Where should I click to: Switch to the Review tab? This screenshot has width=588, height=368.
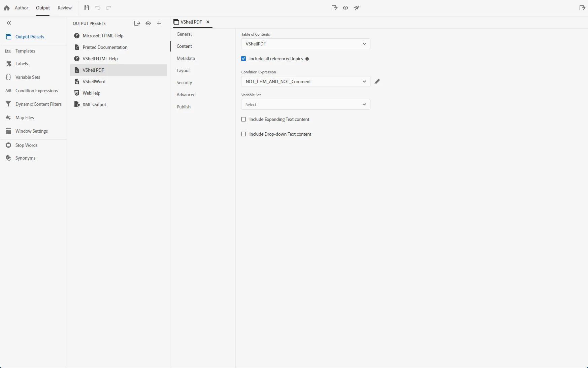click(65, 8)
